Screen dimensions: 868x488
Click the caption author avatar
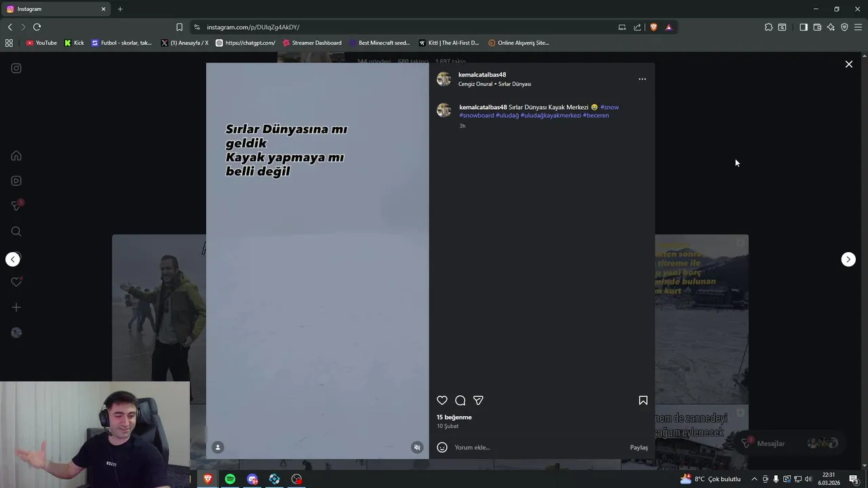click(x=444, y=110)
